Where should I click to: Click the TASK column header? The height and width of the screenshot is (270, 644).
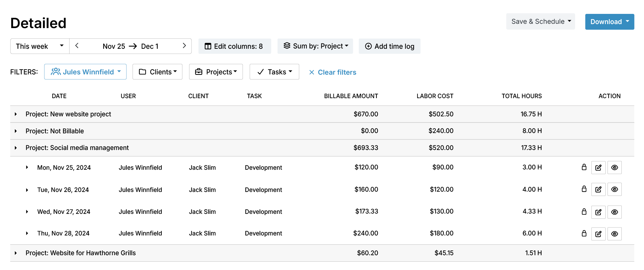254,96
